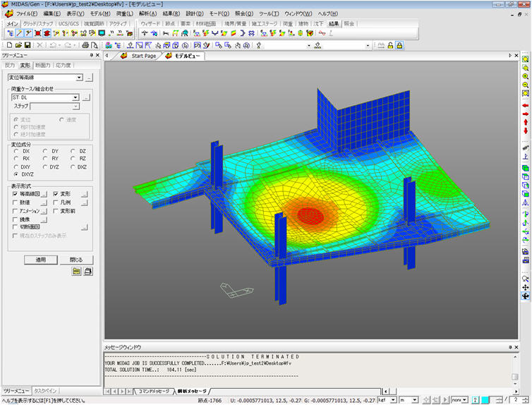
Task: Enable the 凡例 legend checkbox
Action: 55,202
